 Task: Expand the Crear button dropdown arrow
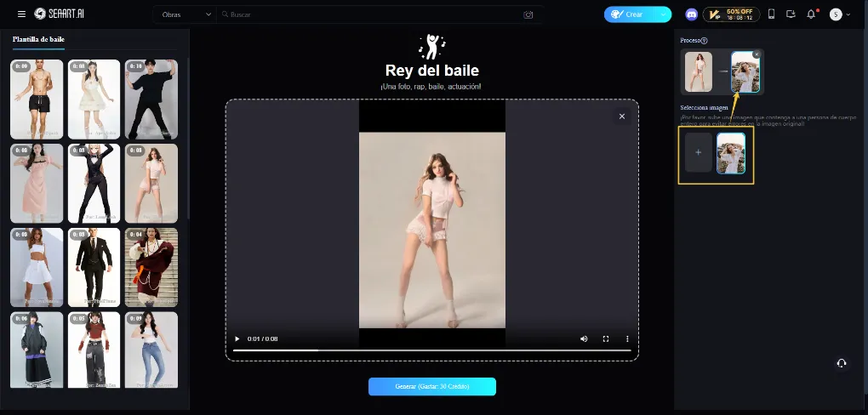[x=663, y=14]
